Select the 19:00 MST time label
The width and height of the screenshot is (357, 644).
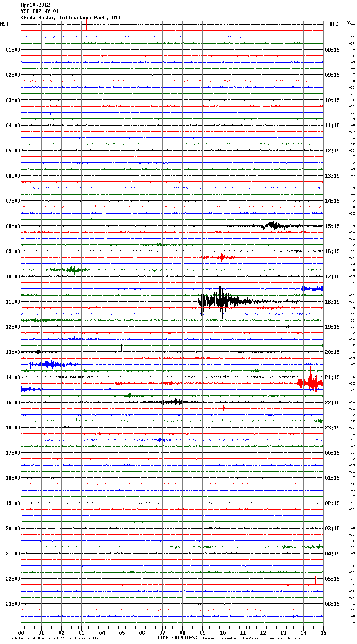click(13, 503)
